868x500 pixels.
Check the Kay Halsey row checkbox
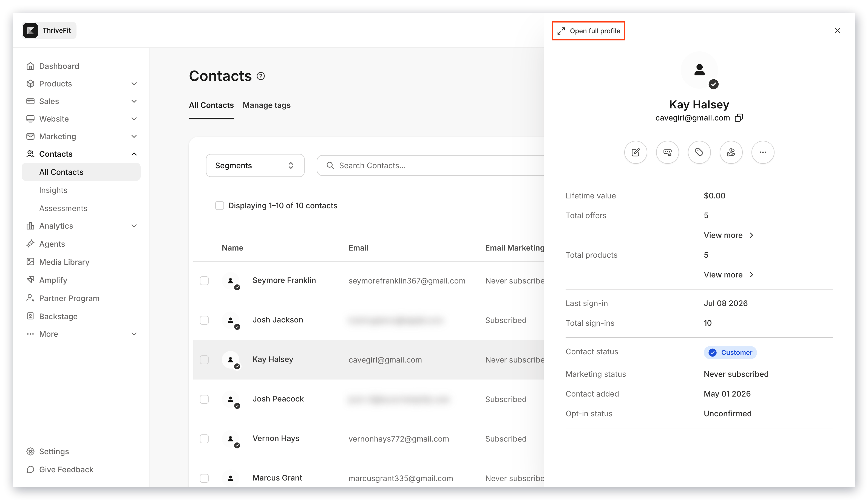[204, 360]
